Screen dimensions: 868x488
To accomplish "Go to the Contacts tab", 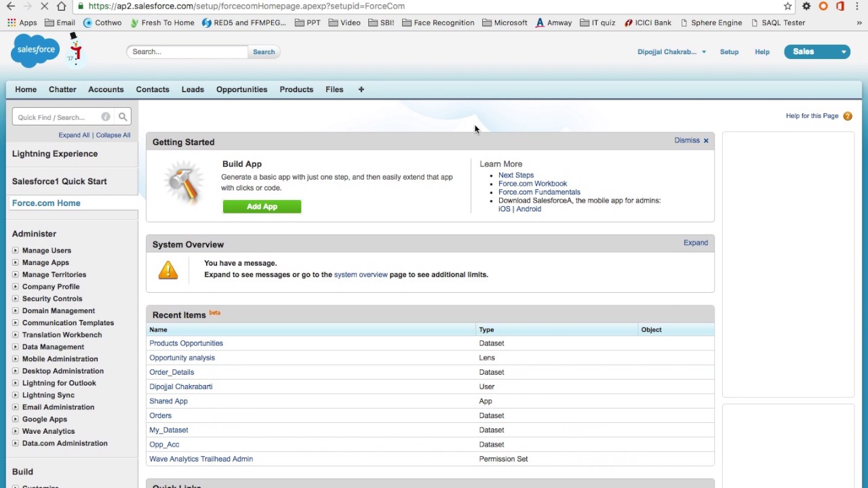I will pyautogui.click(x=153, y=89).
